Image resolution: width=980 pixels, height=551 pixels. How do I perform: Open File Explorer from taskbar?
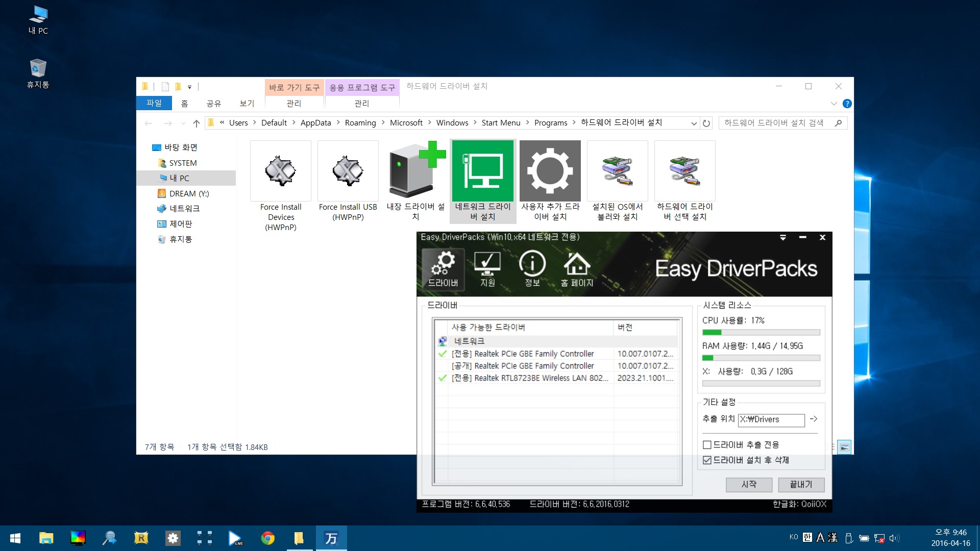pos(46,538)
